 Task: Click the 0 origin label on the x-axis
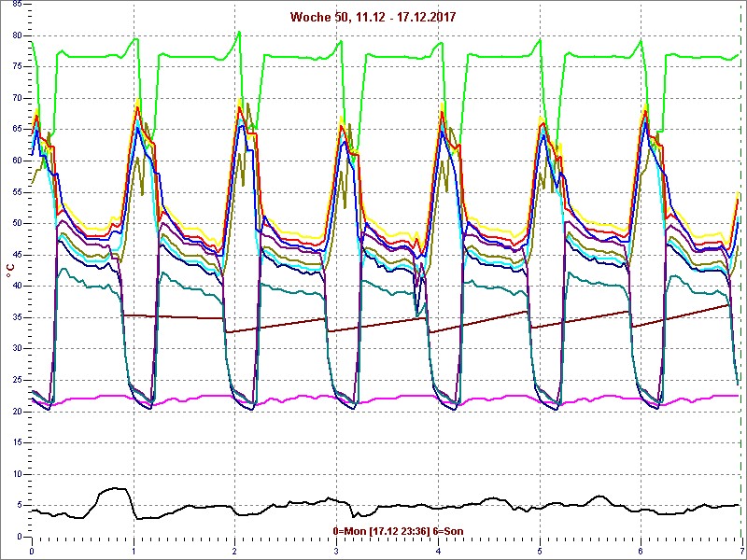pyautogui.click(x=32, y=552)
